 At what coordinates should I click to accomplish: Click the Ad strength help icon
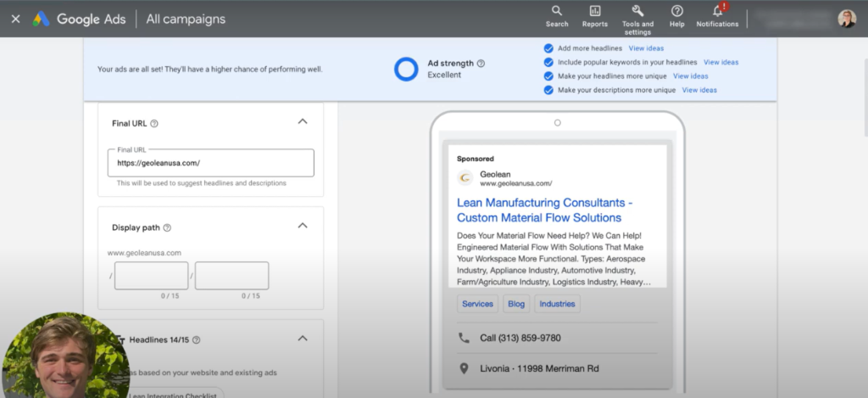[x=481, y=64]
